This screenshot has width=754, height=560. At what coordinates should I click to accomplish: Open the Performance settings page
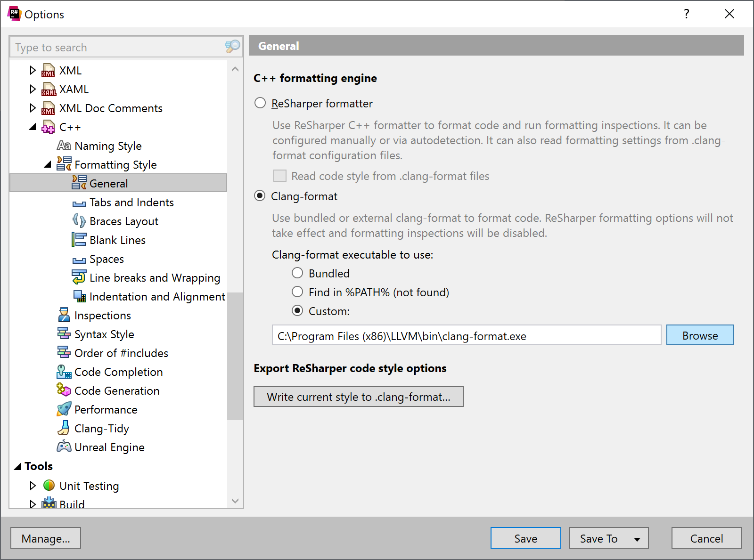click(106, 410)
